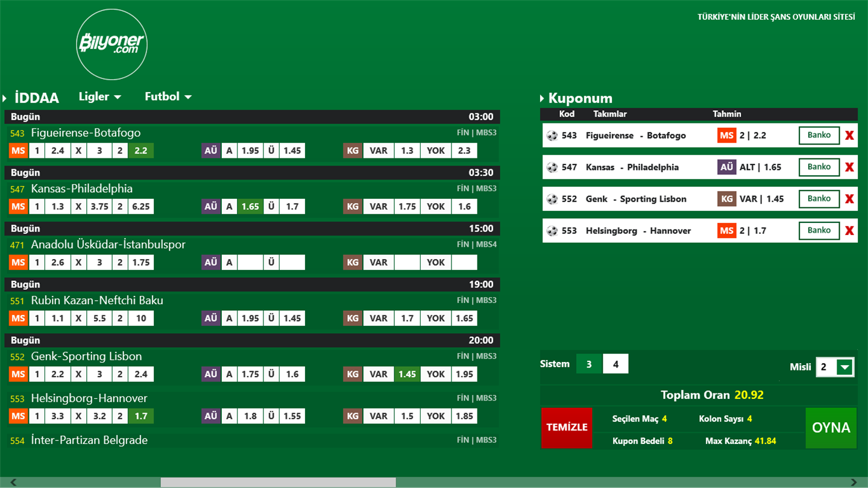Open the Rubin Kazan-Neftchi Baku match title
The width and height of the screenshot is (868, 488).
pyautogui.click(x=97, y=301)
